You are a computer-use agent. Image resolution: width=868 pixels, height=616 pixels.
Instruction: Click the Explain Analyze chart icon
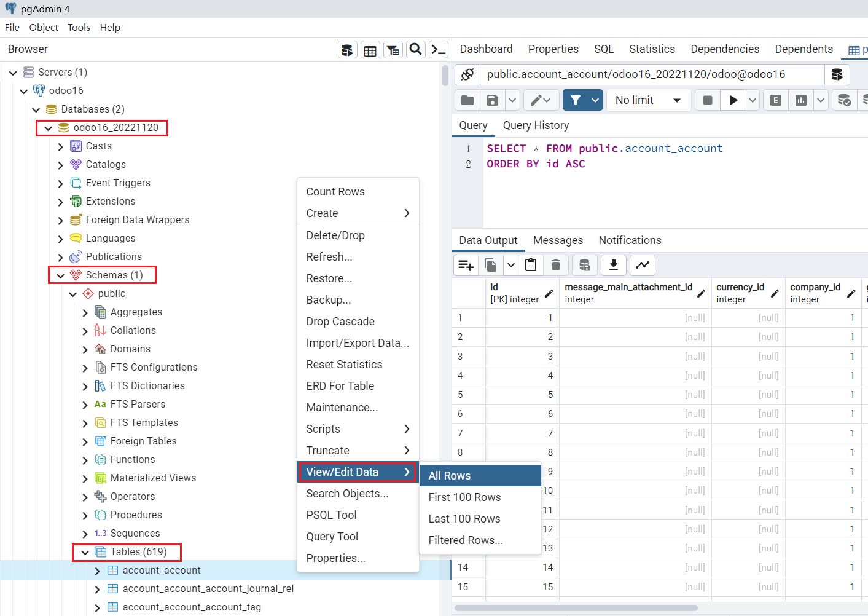coord(801,100)
